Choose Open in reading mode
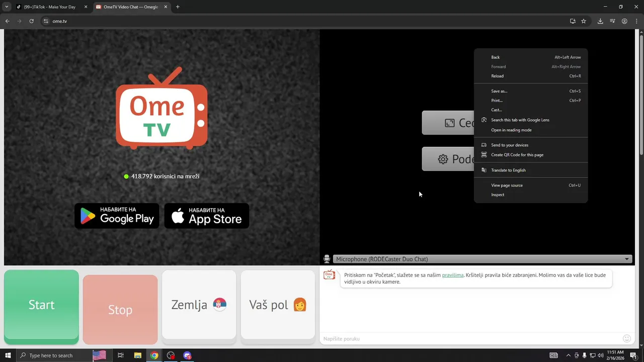Screen dimensions: 644x362 click(531, 130)
